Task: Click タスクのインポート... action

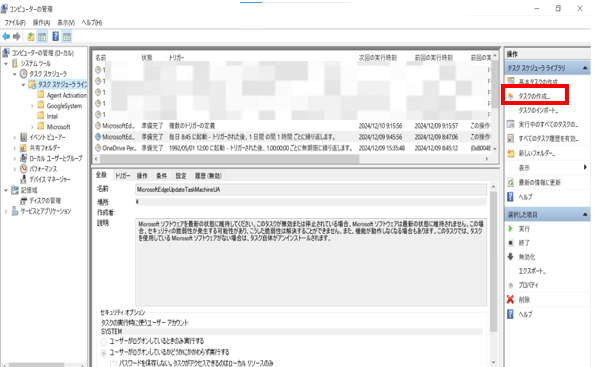Action: click(x=538, y=110)
